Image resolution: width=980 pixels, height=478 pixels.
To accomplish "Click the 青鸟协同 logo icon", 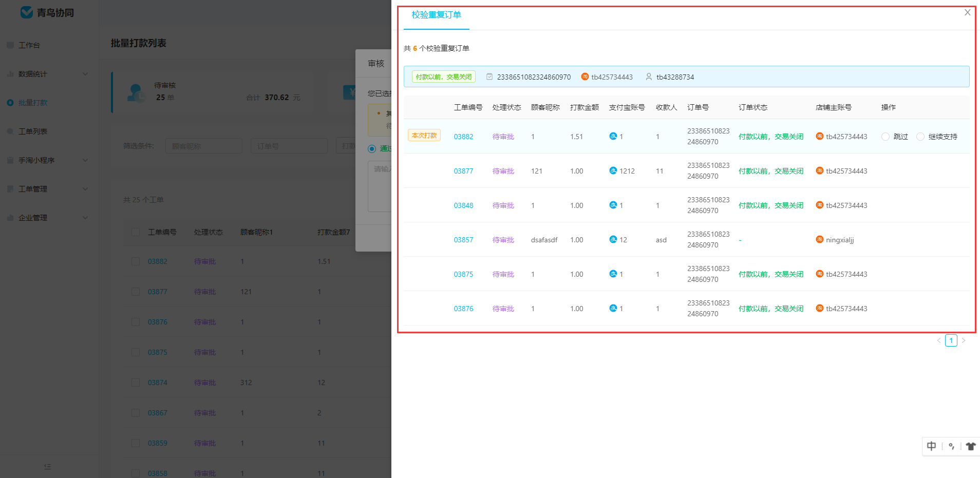I will point(27,12).
